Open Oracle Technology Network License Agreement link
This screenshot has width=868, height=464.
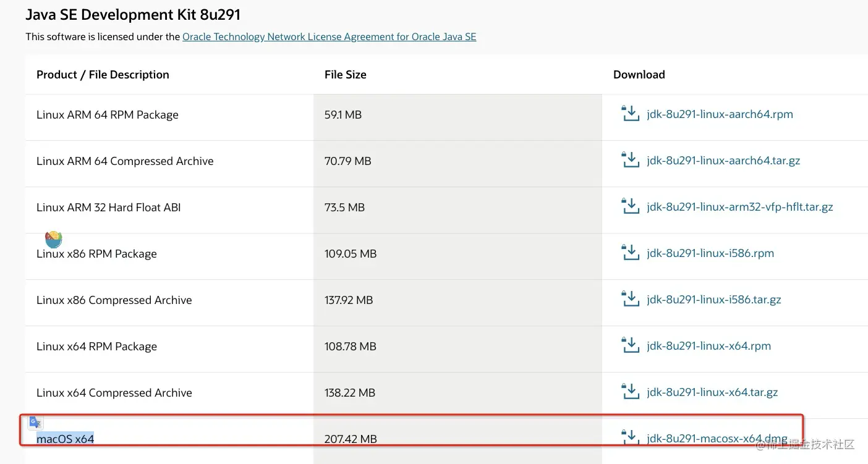330,36
